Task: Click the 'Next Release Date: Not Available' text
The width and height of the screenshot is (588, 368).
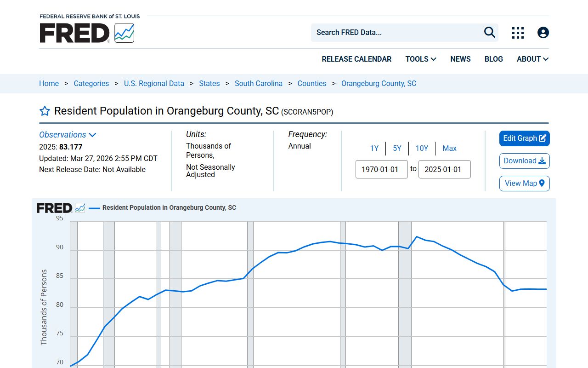Action: point(92,169)
